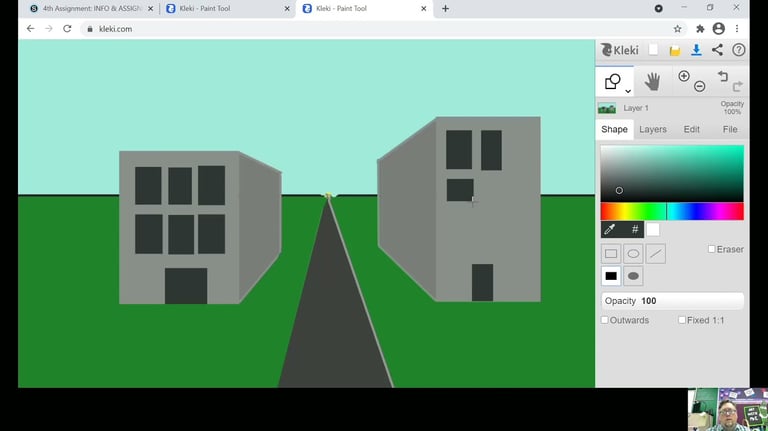Click the zoom in magnifier

coord(684,76)
